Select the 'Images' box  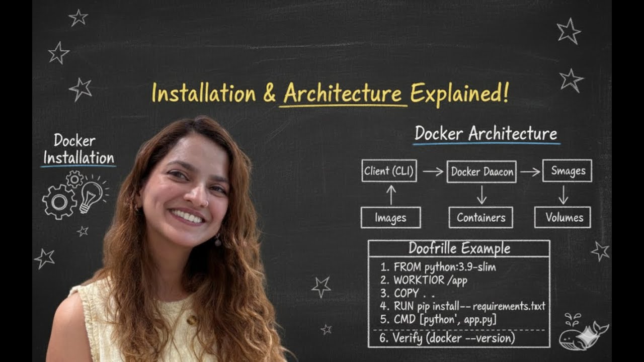[390, 218]
